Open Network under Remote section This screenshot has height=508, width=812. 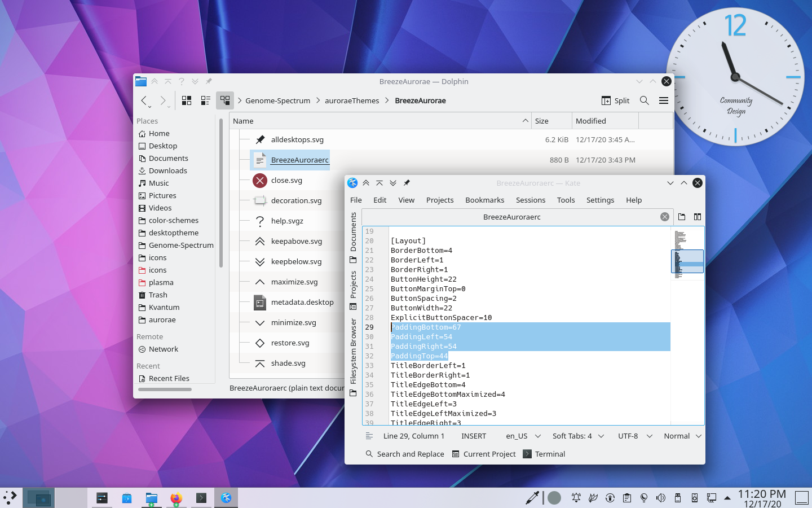point(164,349)
